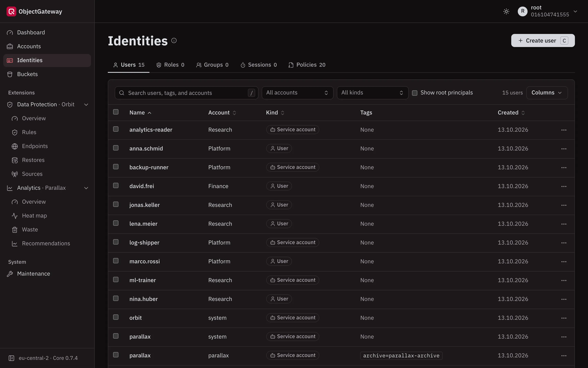Click the info icon beside Identities heading
Image resolution: width=588 pixels, height=368 pixels.
coord(174,40)
